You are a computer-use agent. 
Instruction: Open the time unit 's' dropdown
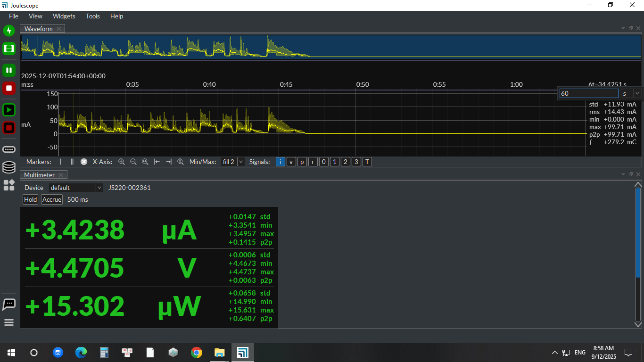(631, 93)
